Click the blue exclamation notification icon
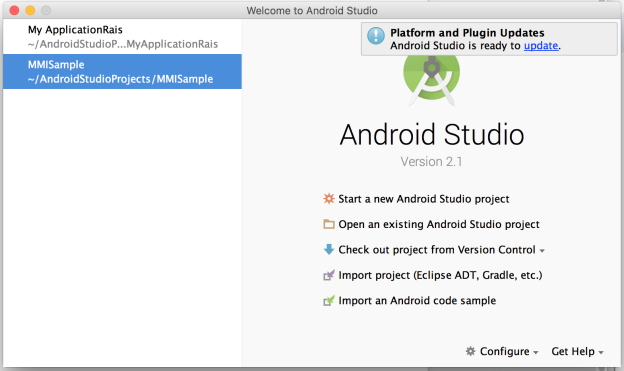This screenshot has width=624, height=371. click(x=376, y=36)
